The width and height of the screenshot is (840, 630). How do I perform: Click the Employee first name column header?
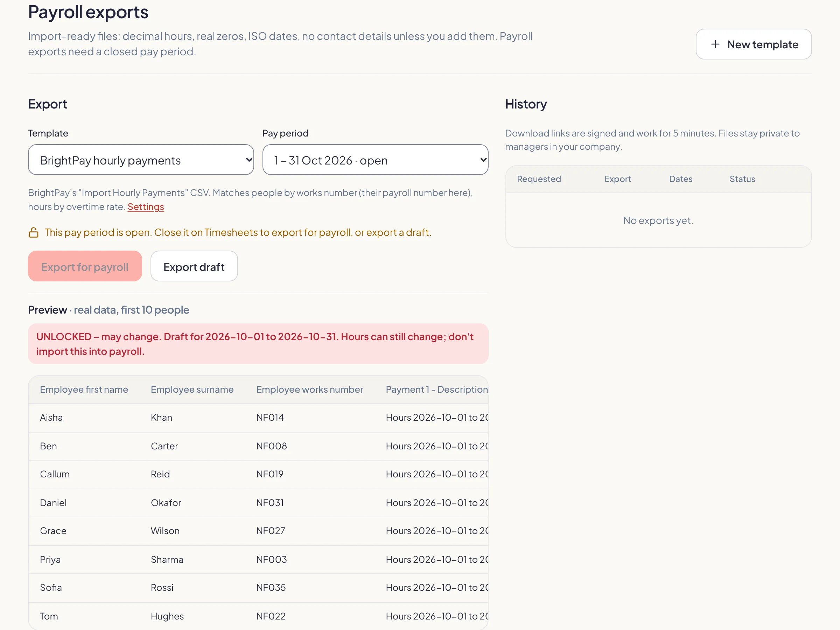(x=84, y=390)
